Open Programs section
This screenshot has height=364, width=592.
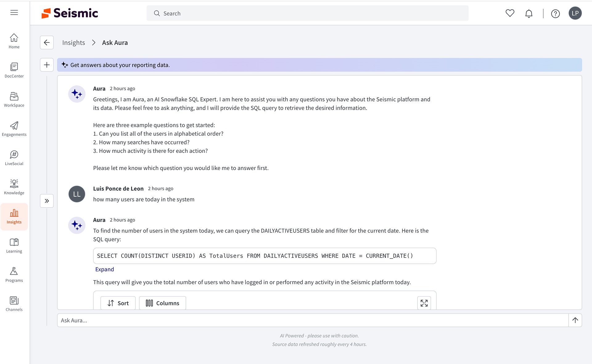pyautogui.click(x=14, y=275)
